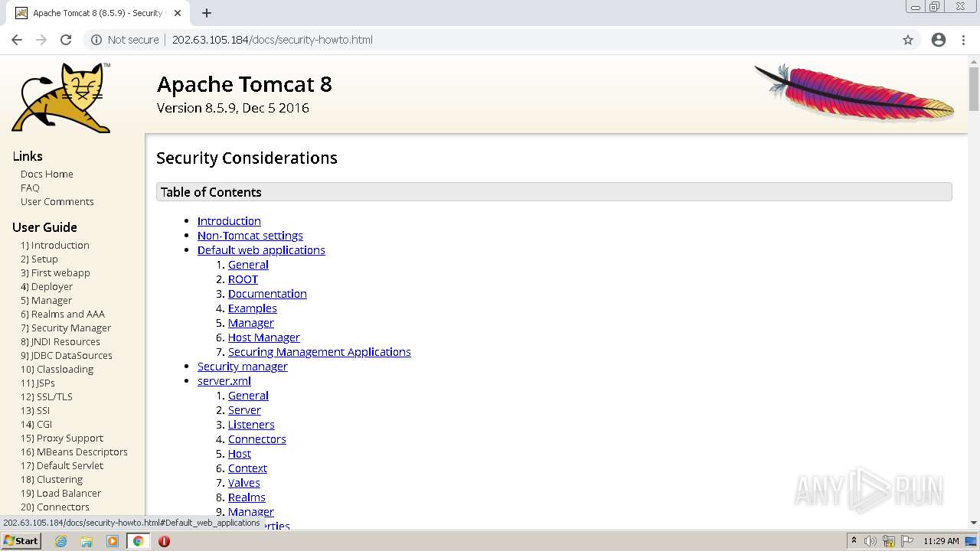Image resolution: width=980 pixels, height=551 pixels.
Task: Jump to Non-Tomcat settings section
Action: click(x=250, y=235)
